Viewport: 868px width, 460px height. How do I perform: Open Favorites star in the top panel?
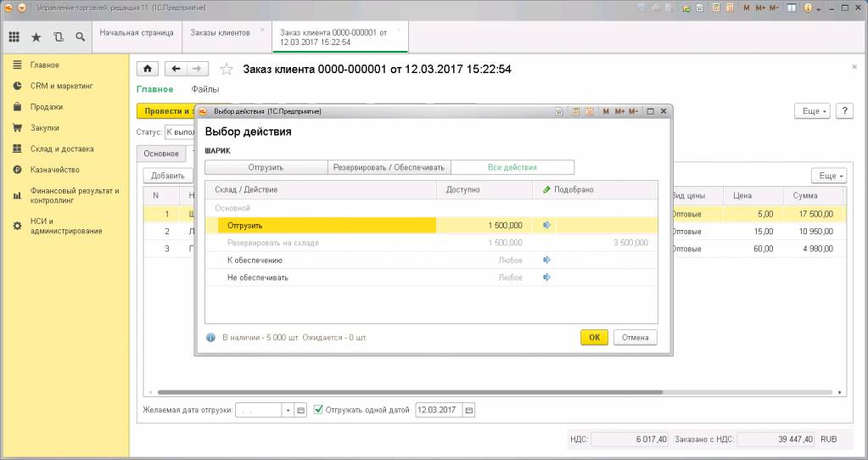36,37
